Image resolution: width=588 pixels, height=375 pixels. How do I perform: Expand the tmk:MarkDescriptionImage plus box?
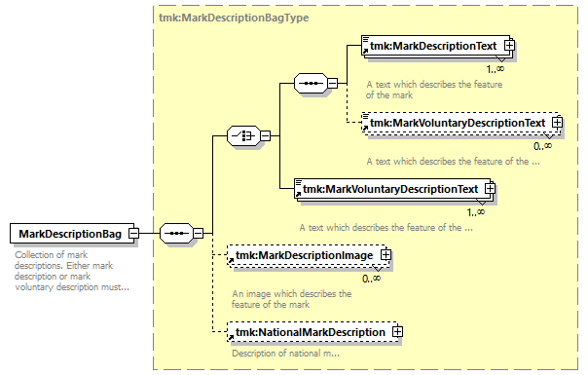[x=386, y=255]
